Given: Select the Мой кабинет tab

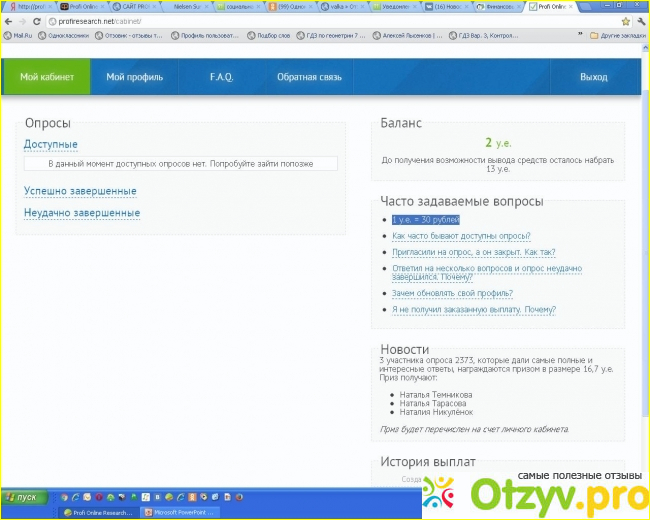Looking at the screenshot, I should pos(46,77).
